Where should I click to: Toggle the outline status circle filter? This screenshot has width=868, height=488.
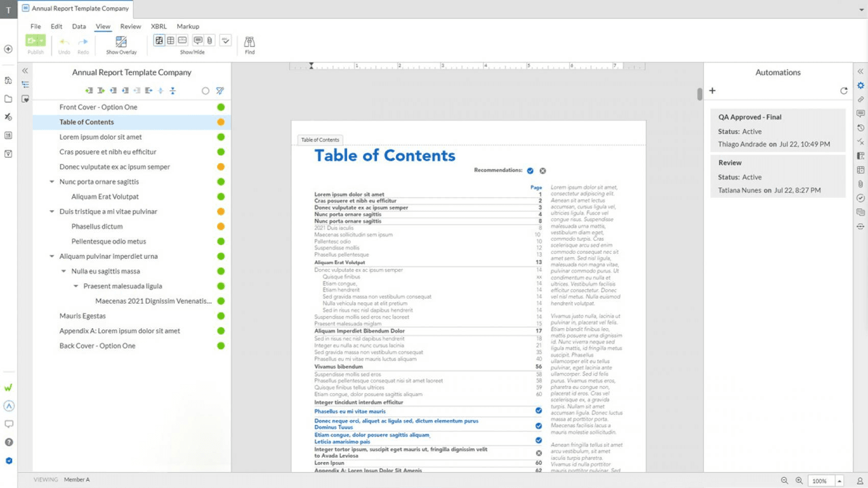pos(205,91)
